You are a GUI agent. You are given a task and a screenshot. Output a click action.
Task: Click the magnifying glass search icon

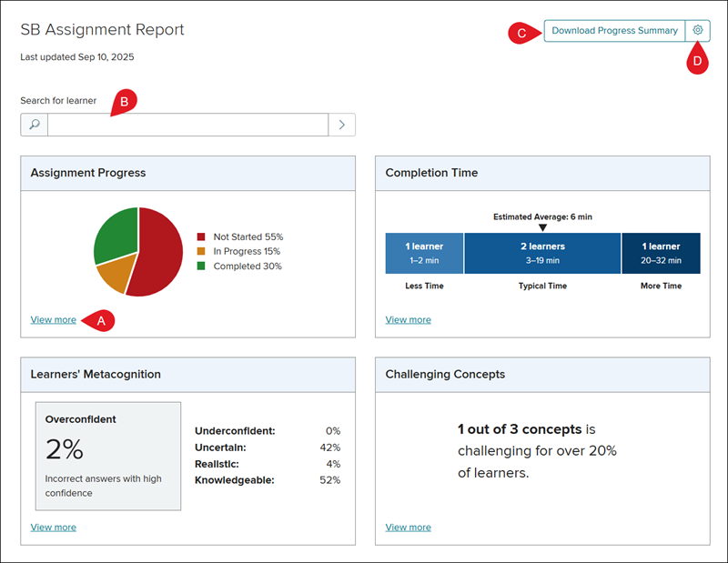[x=35, y=125]
